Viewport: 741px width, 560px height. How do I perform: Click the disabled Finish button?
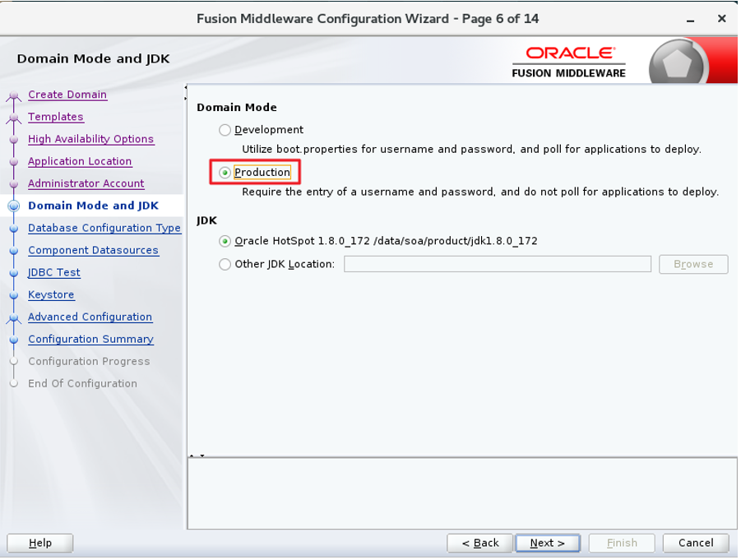(x=622, y=543)
